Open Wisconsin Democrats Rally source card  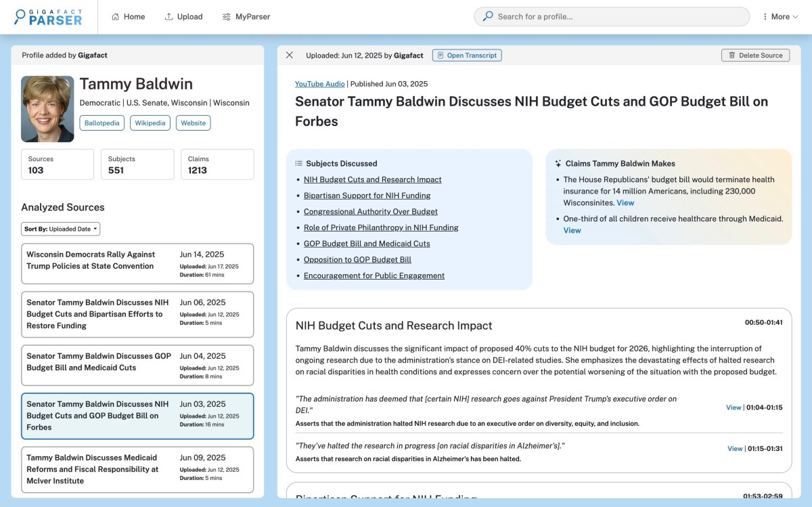[x=137, y=264]
